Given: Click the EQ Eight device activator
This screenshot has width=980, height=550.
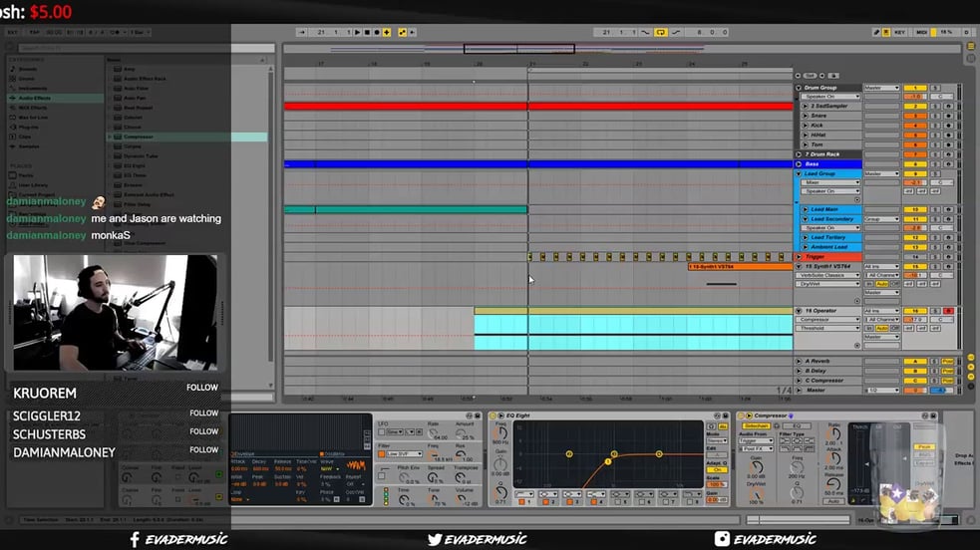Looking at the screenshot, I should point(493,415).
